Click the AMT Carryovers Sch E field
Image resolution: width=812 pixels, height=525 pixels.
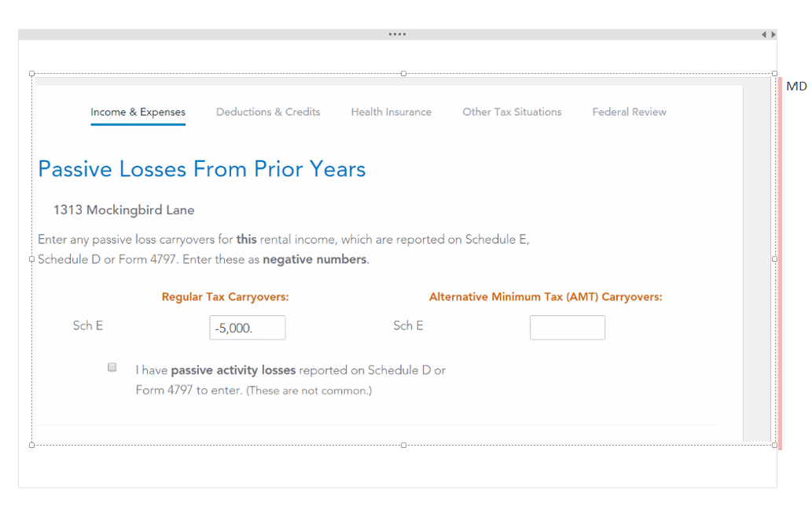point(568,328)
